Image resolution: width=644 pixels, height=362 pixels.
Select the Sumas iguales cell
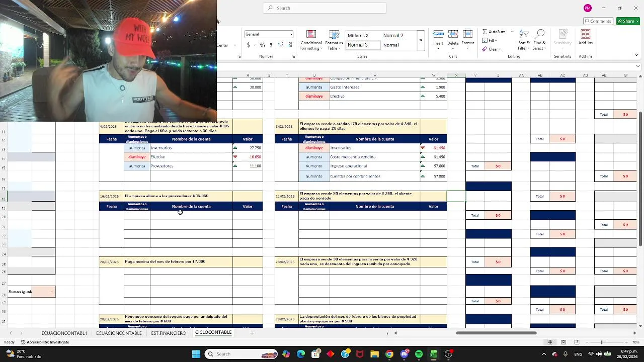20,292
